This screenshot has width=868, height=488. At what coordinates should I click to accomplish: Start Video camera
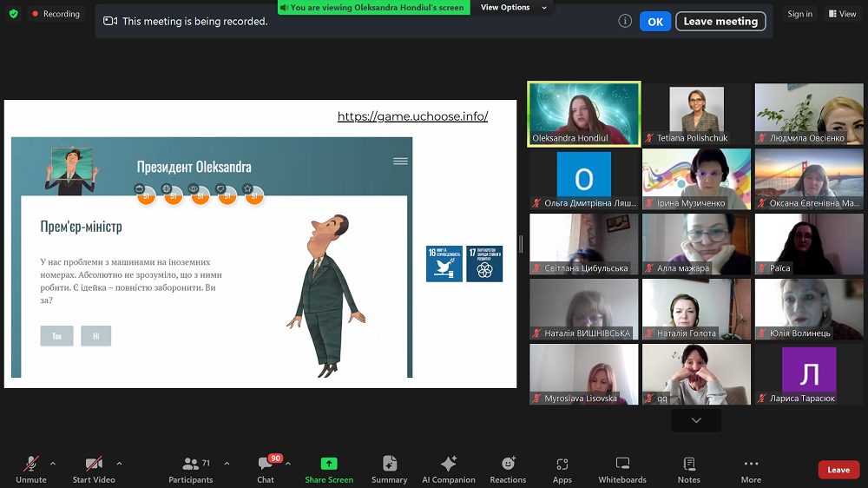[94, 469]
